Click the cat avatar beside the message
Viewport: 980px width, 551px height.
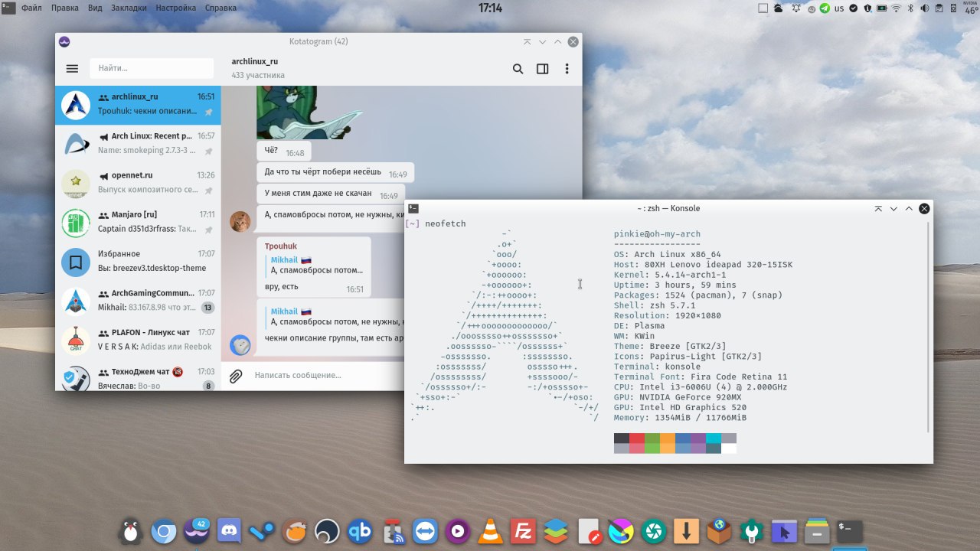click(x=240, y=222)
